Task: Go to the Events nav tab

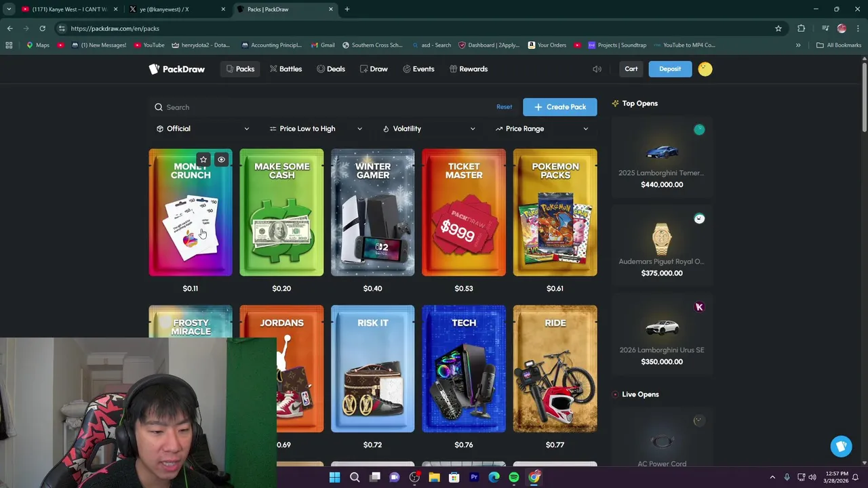Action: pyautogui.click(x=418, y=69)
